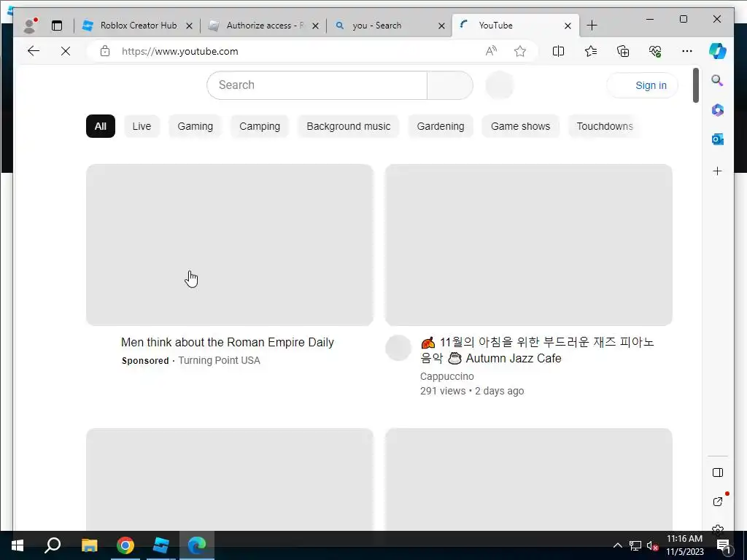Image resolution: width=747 pixels, height=560 pixels.
Task: Open Edge Settings and more menu
Action: pos(686,51)
